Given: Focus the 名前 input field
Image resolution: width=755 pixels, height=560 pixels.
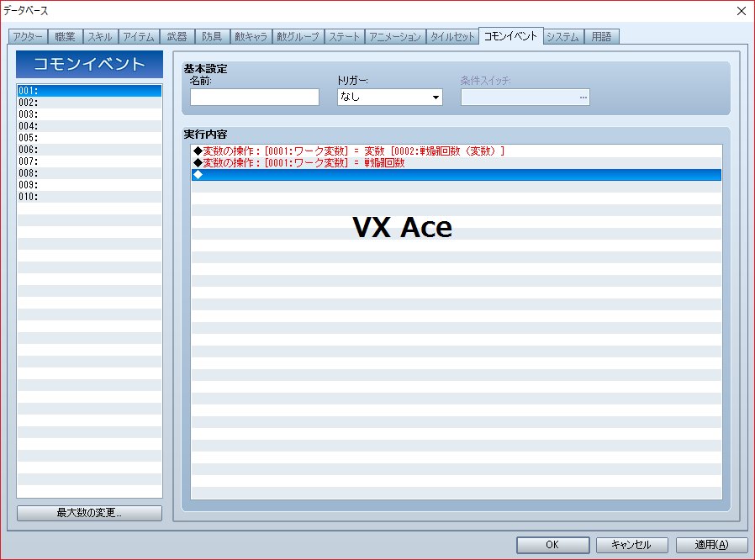Looking at the screenshot, I should 255,97.
